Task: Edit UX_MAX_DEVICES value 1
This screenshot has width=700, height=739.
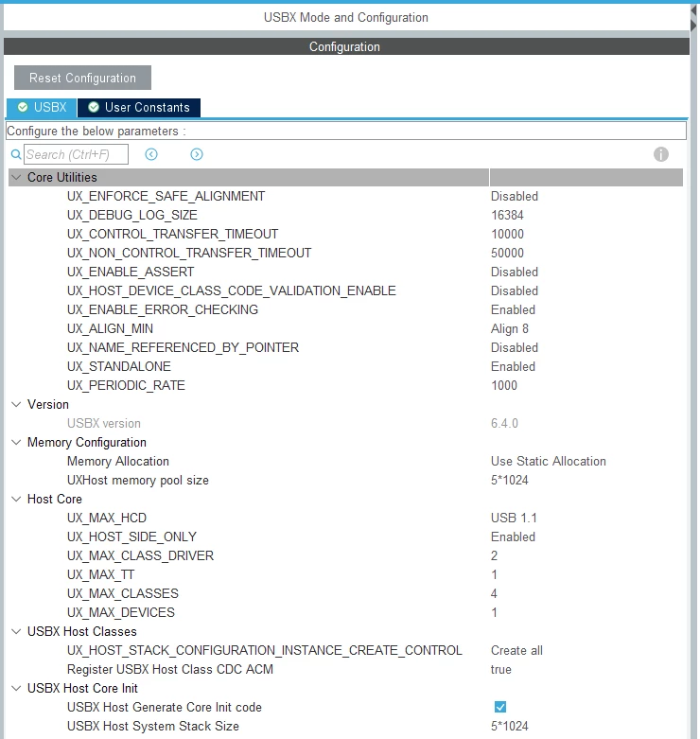Action: [494, 612]
